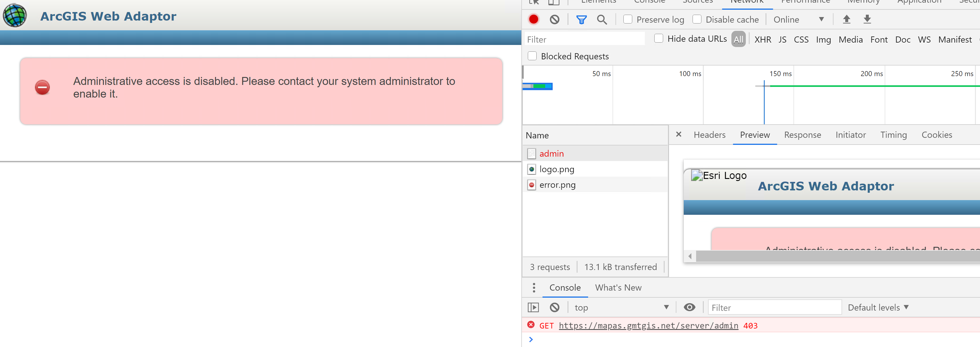980x347 pixels.
Task: Clear the network log
Action: (554, 19)
